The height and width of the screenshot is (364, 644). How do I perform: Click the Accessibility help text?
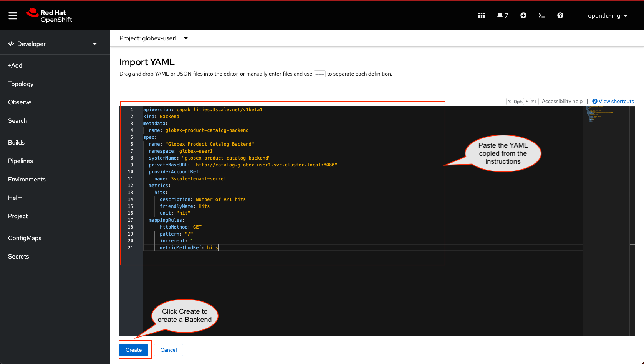[x=562, y=101]
